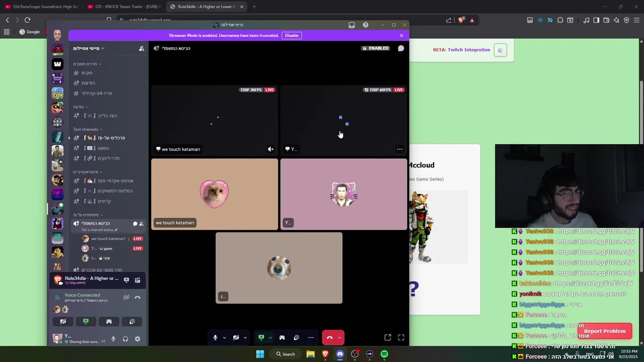
Task: Open screen share options arrow in call bar
Action: click(270, 337)
